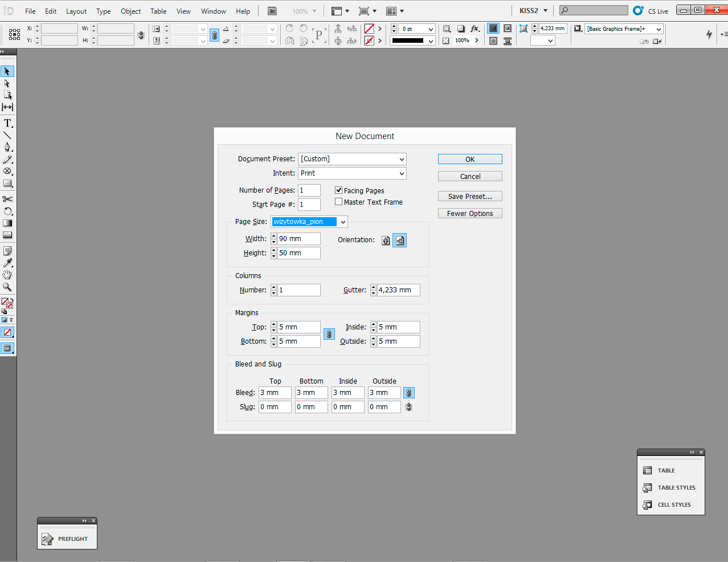Select the Line tool
The width and height of the screenshot is (728, 562).
7,135
